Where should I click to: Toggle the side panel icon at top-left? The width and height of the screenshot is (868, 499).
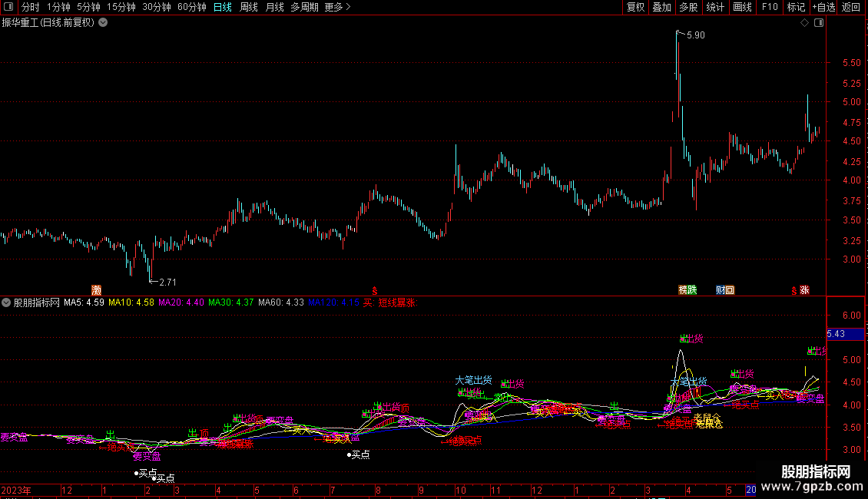(8, 7)
